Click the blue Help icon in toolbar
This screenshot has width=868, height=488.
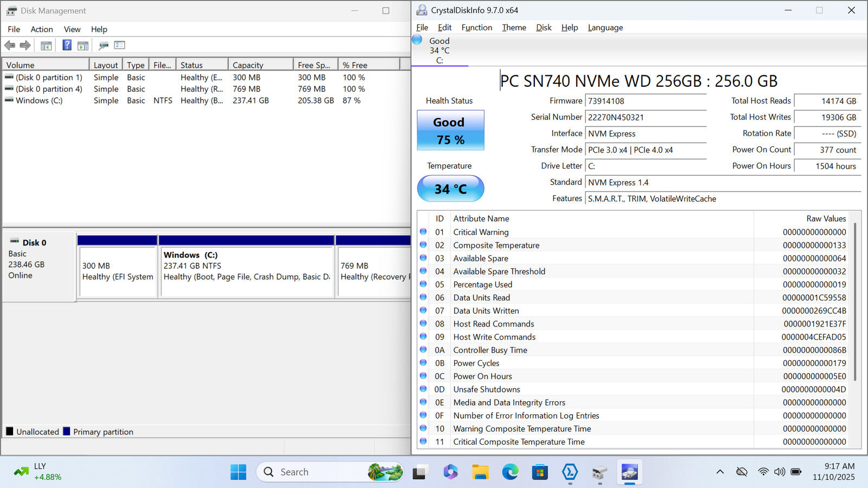67,46
